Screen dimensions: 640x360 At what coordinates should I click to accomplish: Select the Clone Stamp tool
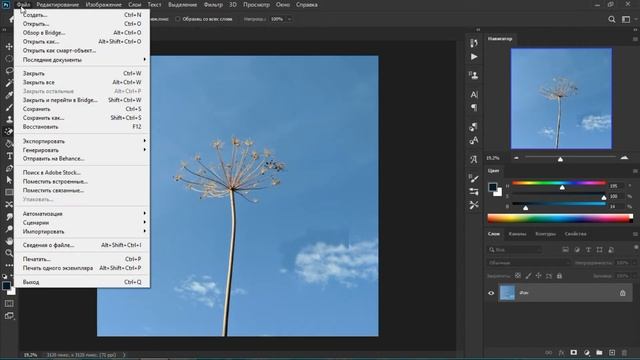pyautogui.click(x=9, y=120)
